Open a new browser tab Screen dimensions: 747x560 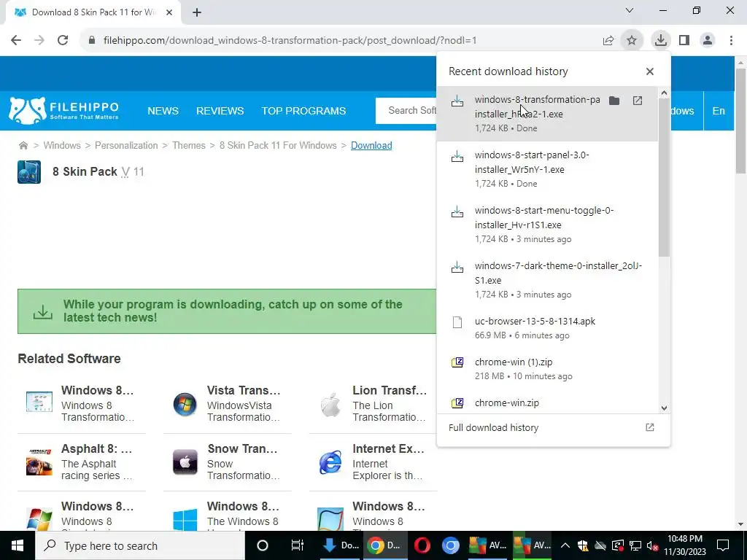[197, 12]
